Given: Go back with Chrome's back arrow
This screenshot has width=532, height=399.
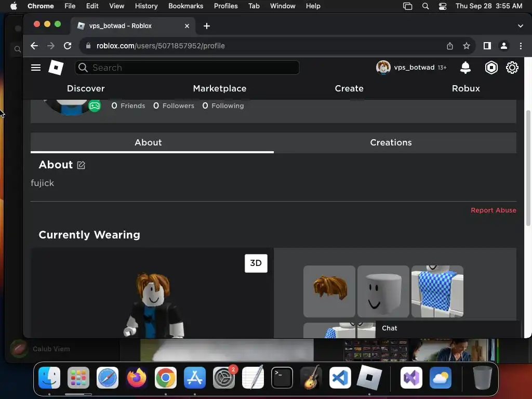Looking at the screenshot, I should coord(34,46).
